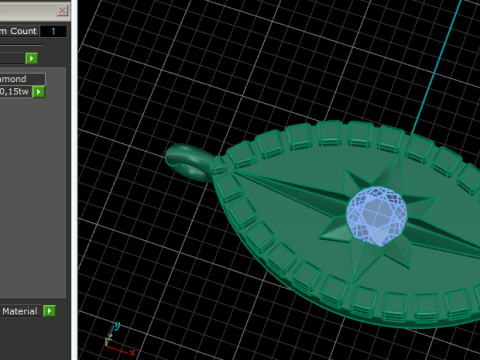Click the cyan guide line in the viewport
The width and height of the screenshot is (480, 360).
(x=437, y=67)
